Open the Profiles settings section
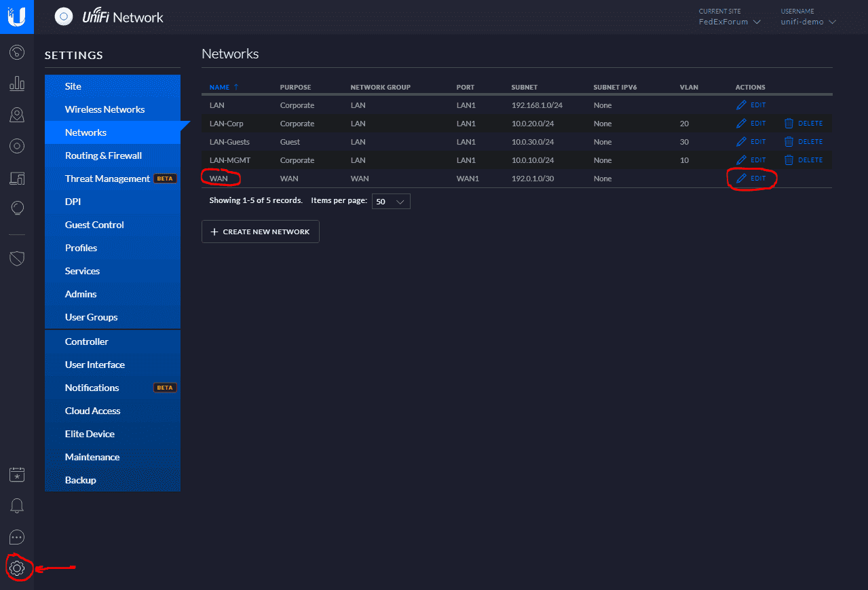Viewport: 868px width, 590px height. click(x=113, y=248)
